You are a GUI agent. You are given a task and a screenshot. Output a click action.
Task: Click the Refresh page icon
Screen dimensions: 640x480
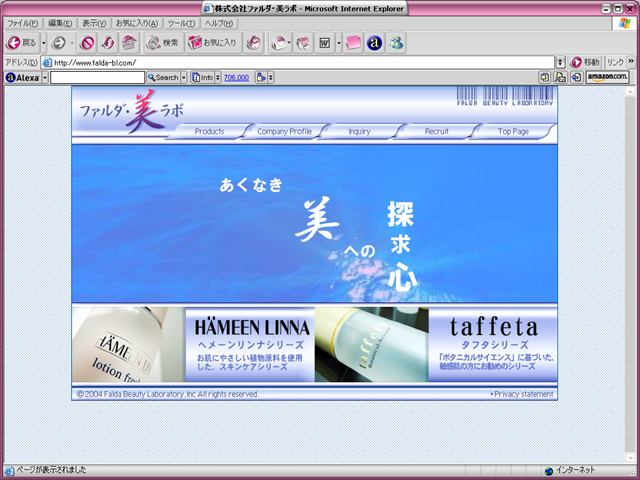(108, 43)
